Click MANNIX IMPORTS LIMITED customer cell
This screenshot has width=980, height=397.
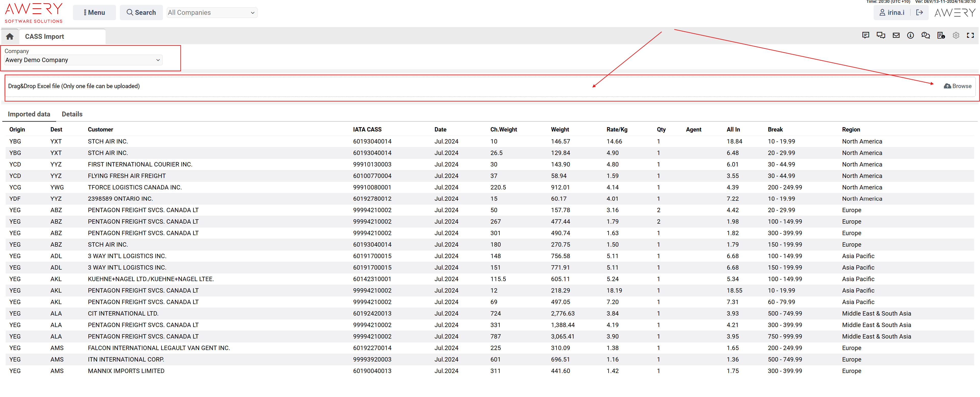click(126, 371)
